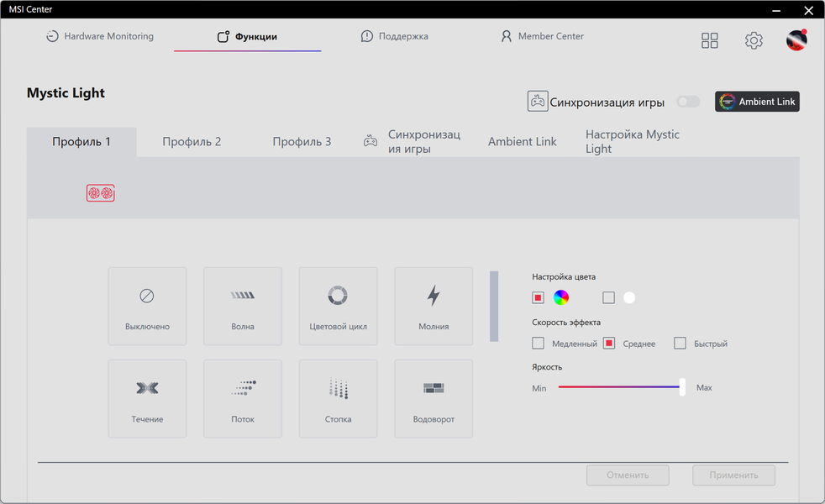The width and height of the screenshot is (825, 504).
Task: Open the Синхронизация игры profile tab
Action: (412, 141)
